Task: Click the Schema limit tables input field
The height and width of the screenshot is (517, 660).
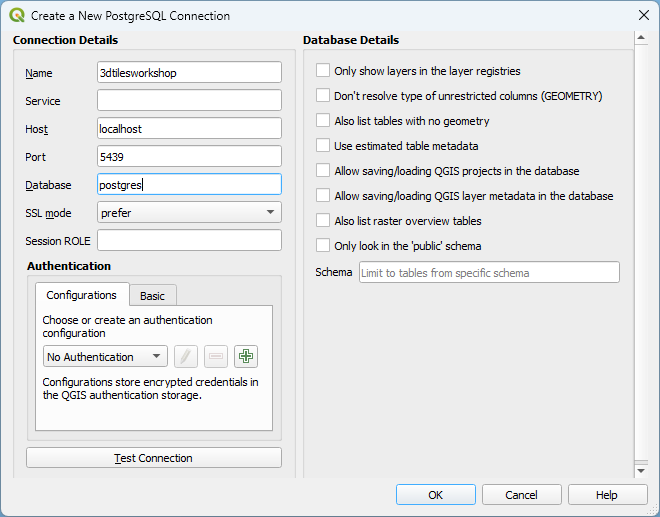Action: 489,272
